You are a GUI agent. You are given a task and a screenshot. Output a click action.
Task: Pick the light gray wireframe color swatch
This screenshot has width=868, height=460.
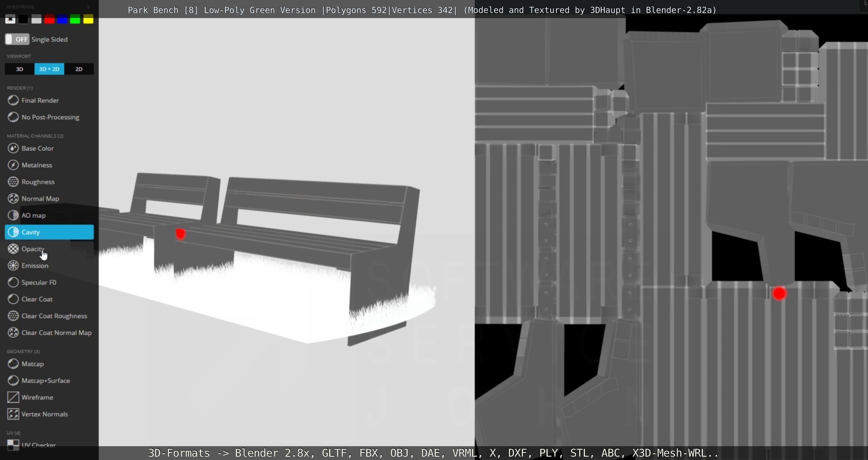tap(36, 19)
